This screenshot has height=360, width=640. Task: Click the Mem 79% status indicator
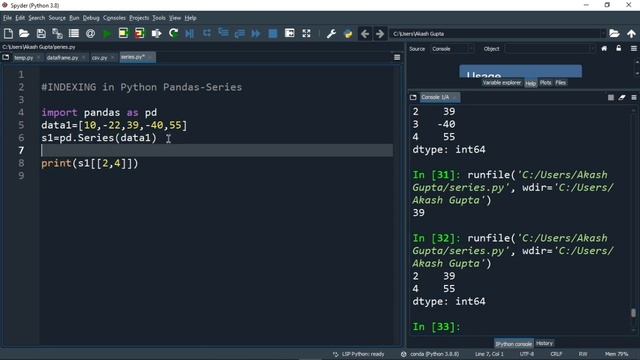616,354
